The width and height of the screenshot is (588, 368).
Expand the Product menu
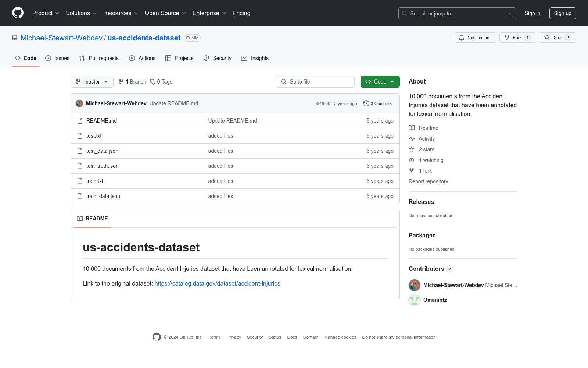[x=46, y=13]
